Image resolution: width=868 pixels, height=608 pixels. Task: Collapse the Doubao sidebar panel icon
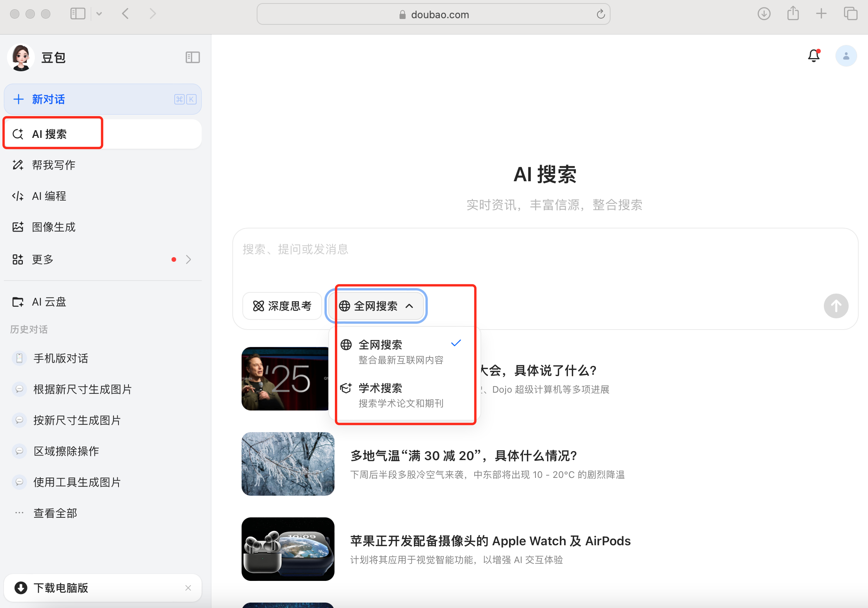192,57
